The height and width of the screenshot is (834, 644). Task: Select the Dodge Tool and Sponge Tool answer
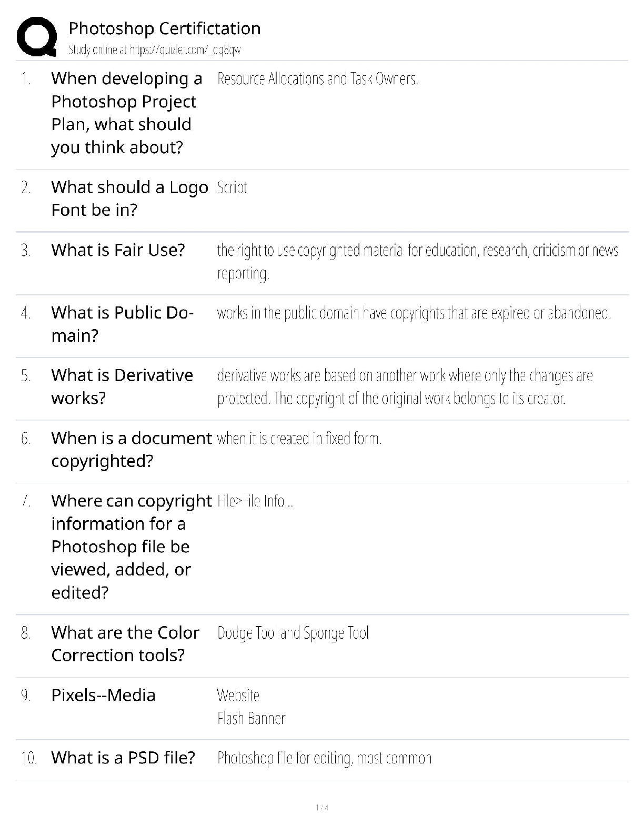(293, 633)
